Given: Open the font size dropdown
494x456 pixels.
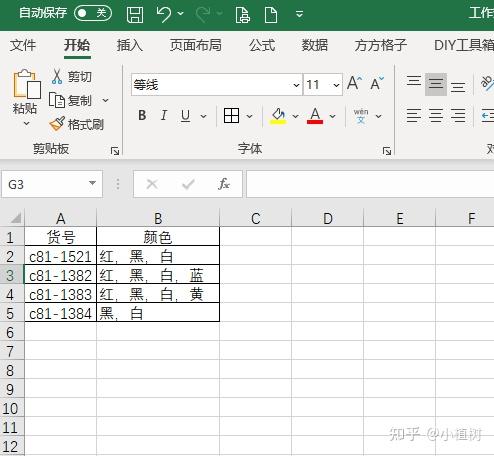Looking at the screenshot, I should tap(336, 85).
